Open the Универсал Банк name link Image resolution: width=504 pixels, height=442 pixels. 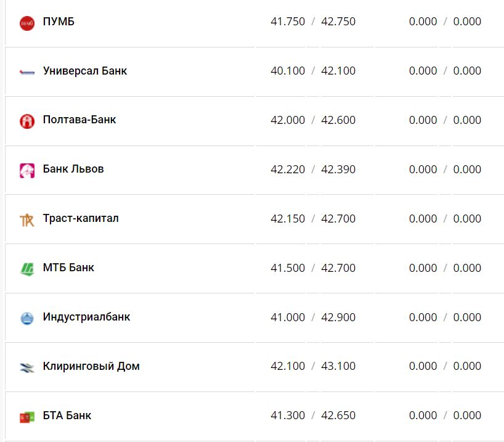pos(85,71)
